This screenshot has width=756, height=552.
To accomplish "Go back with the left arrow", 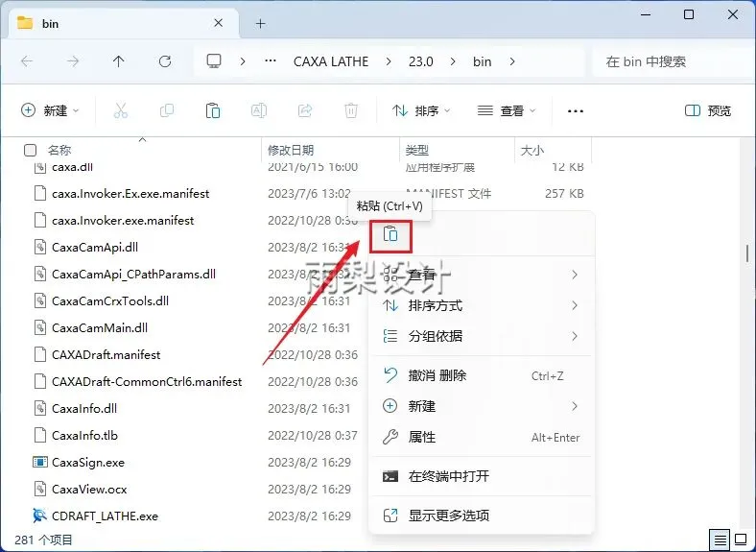I will [27, 61].
